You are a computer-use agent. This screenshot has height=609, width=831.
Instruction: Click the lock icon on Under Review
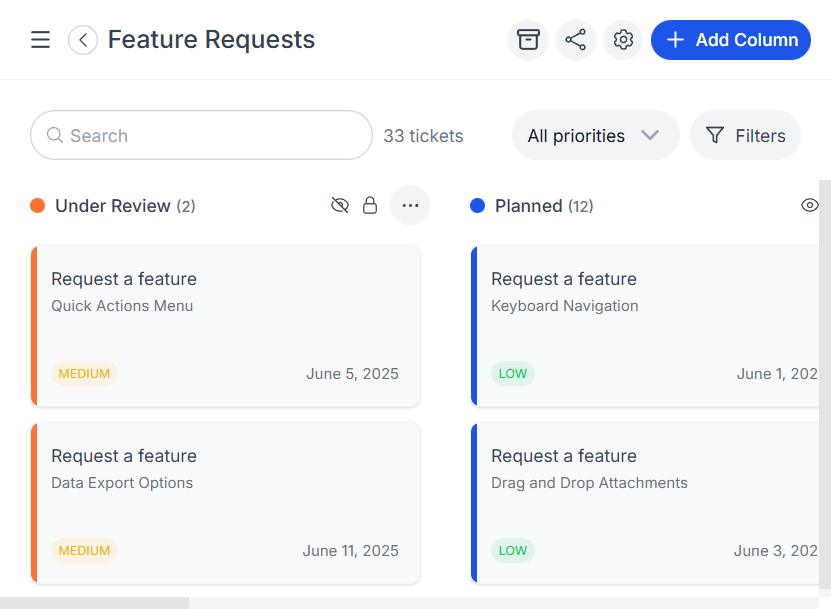pyautogui.click(x=370, y=206)
